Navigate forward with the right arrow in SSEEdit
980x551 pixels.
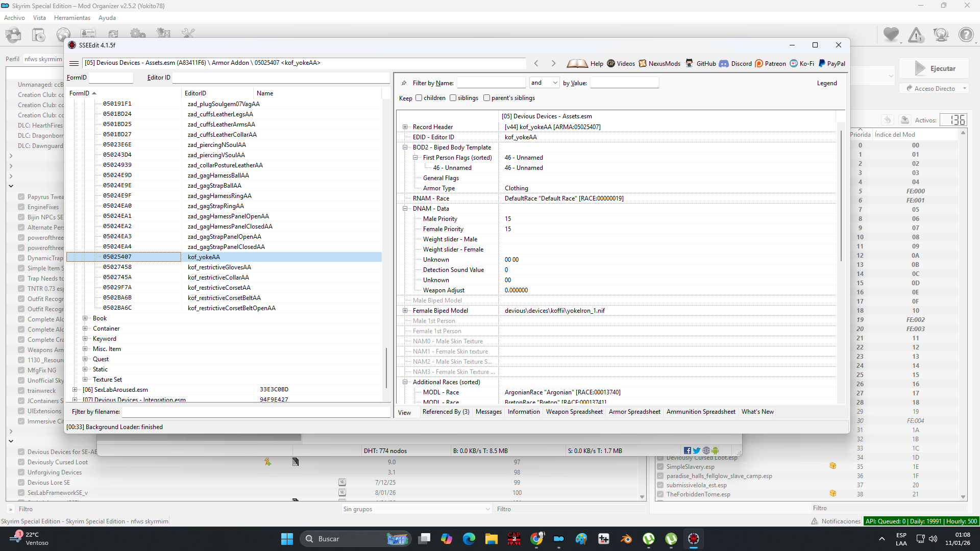point(553,63)
